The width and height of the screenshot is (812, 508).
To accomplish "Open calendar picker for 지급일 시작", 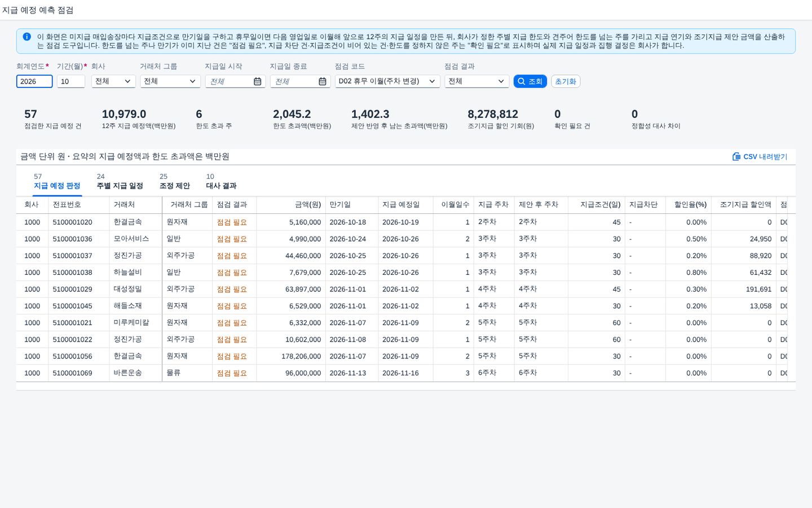I will click(257, 81).
